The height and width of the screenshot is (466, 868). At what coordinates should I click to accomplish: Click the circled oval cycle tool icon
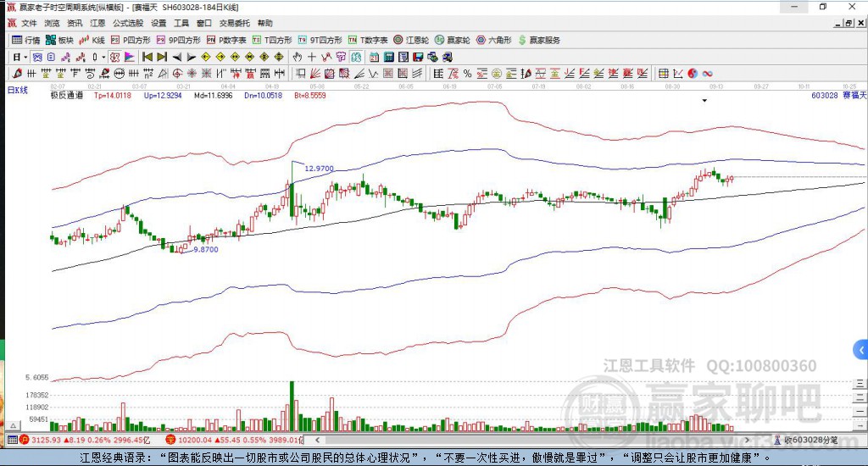coord(120,74)
